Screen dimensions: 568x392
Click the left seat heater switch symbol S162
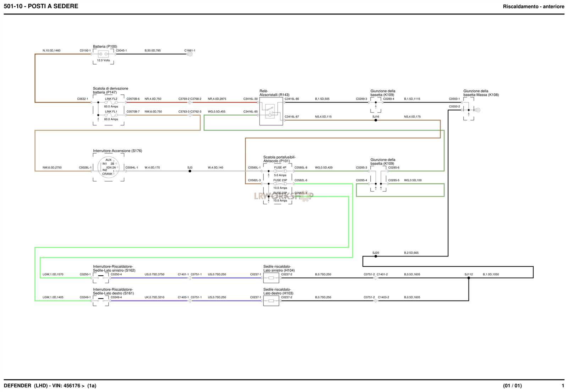pyautogui.click(x=101, y=277)
